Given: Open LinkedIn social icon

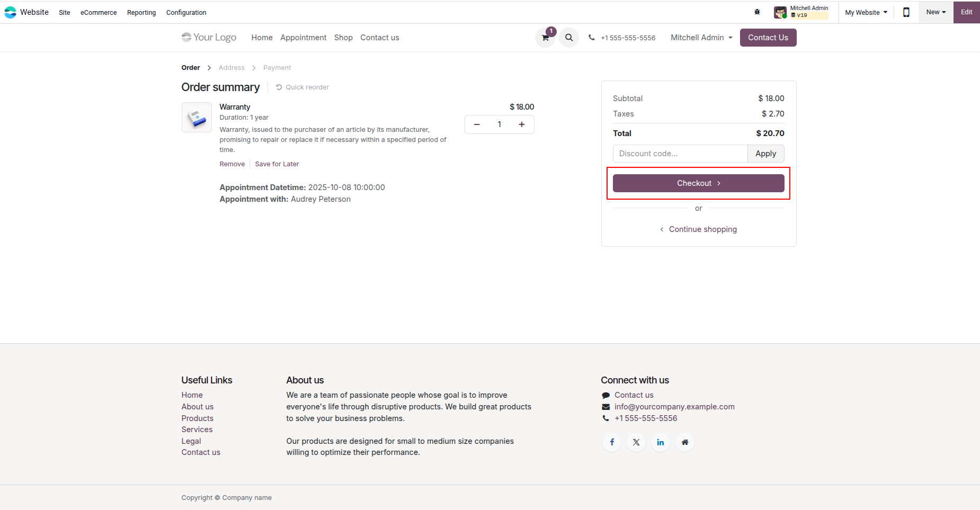Looking at the screenshot, I should (661, 442).
